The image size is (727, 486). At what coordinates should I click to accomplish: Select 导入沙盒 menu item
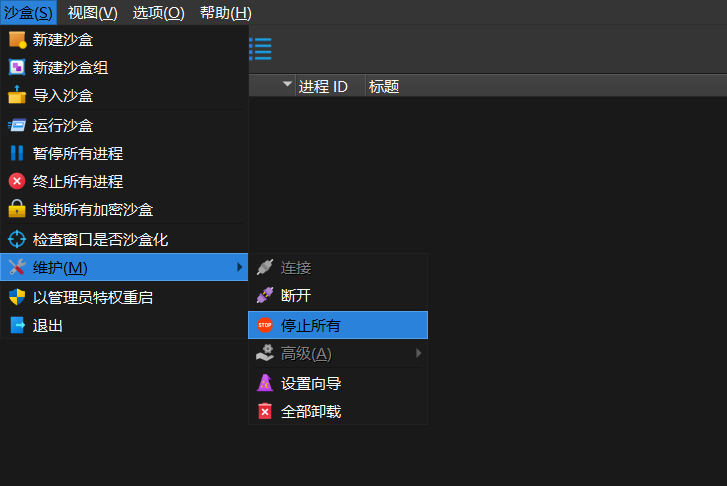pyautogui.click(x=124, y=96)
